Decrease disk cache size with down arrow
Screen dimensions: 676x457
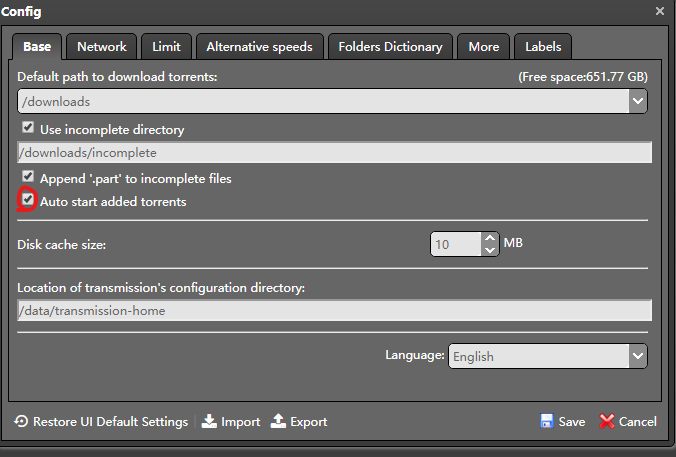490,250
